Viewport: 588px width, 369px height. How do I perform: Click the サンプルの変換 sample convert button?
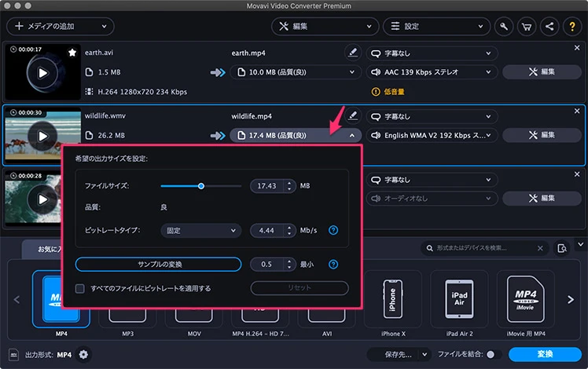click(x=158, y=265)
